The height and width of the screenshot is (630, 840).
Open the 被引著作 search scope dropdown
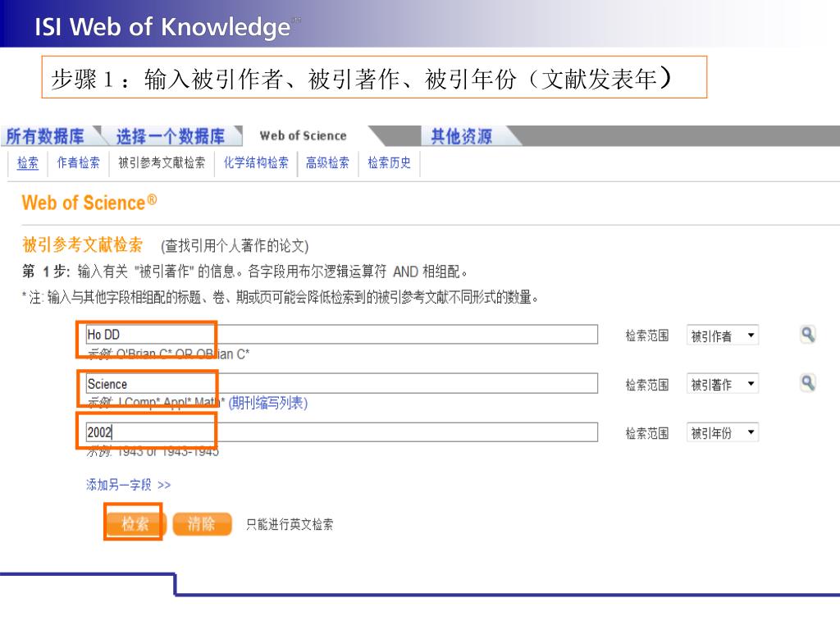tap(722, 384)
